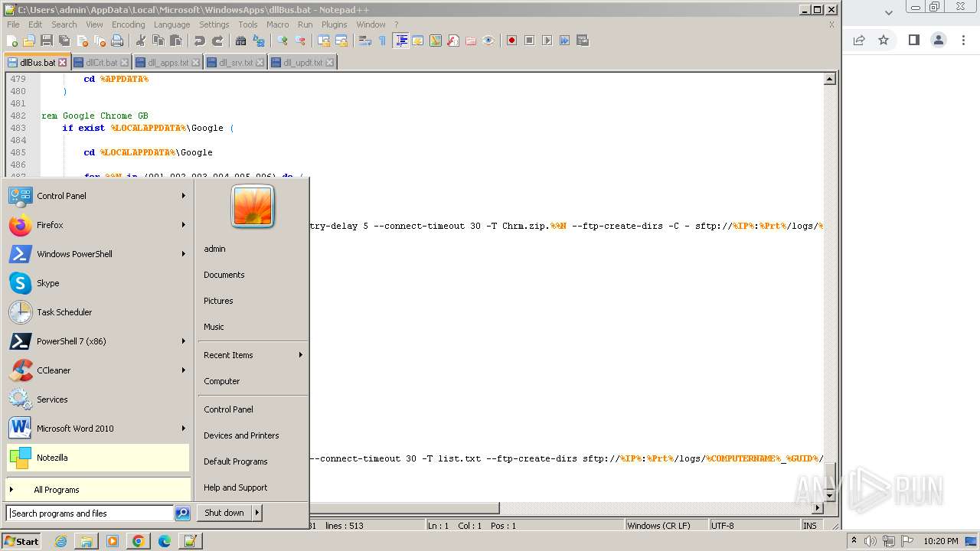Open the Encoding menu

[x=128, y=24]
